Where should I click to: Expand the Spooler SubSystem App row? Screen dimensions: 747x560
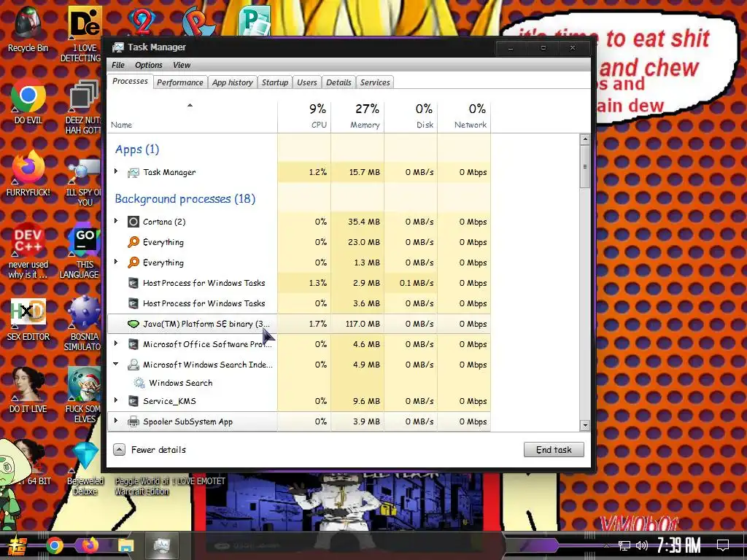coord(116,421)
